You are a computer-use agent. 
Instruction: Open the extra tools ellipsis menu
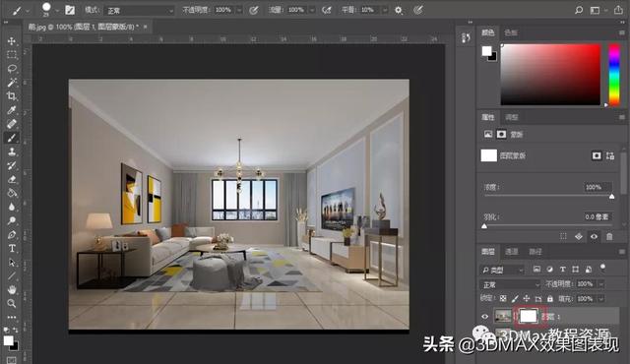(12, 317)
